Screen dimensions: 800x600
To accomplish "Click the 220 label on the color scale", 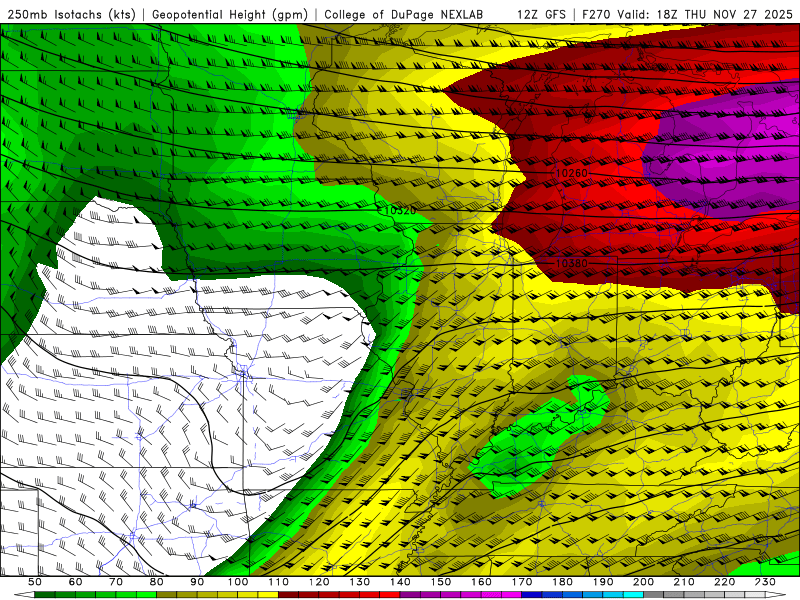I will pyautogui.click(x=724, y=582).
